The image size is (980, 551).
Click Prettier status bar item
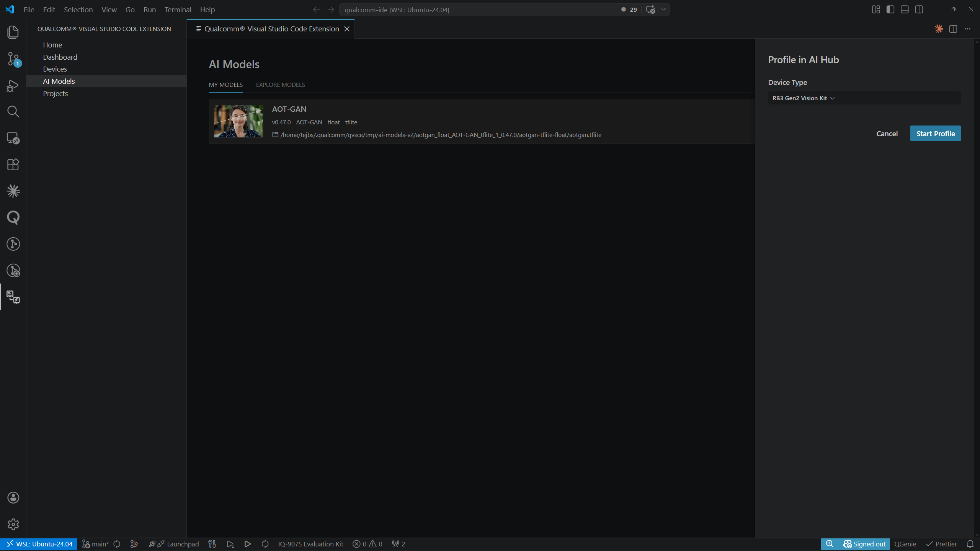click(x=941, y=544)
